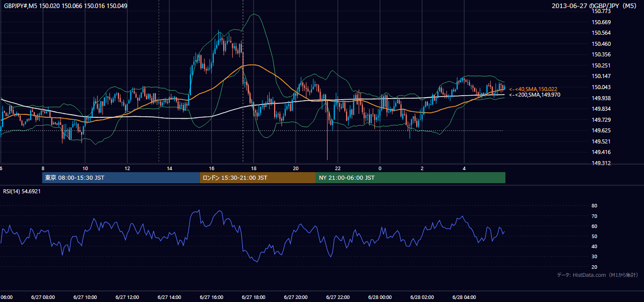Click the bottom time label 6/27 20:00
This screenshot has width=644, height=302.
(296, 297)
